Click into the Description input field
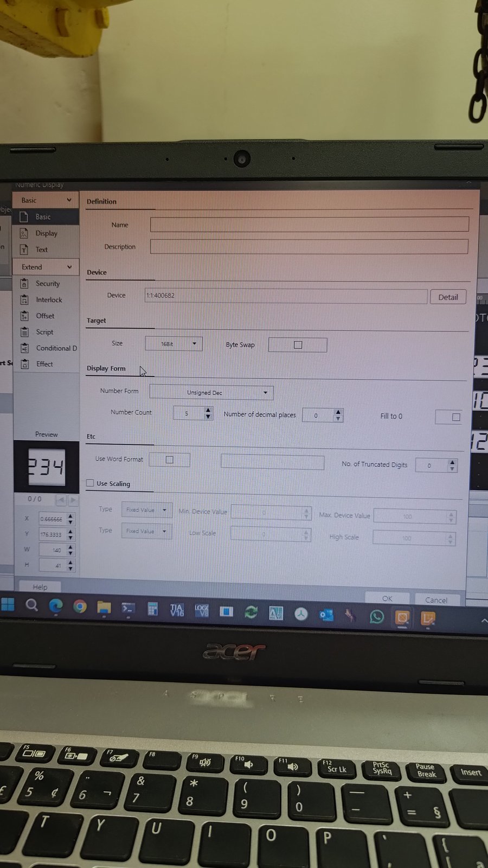488x868 pixels. pyautogui.click(x=309, y=246)
